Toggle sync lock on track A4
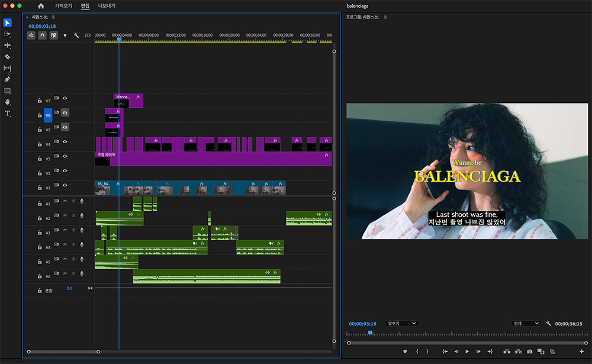The image size is (592, 364). click(x=56, y=244)
